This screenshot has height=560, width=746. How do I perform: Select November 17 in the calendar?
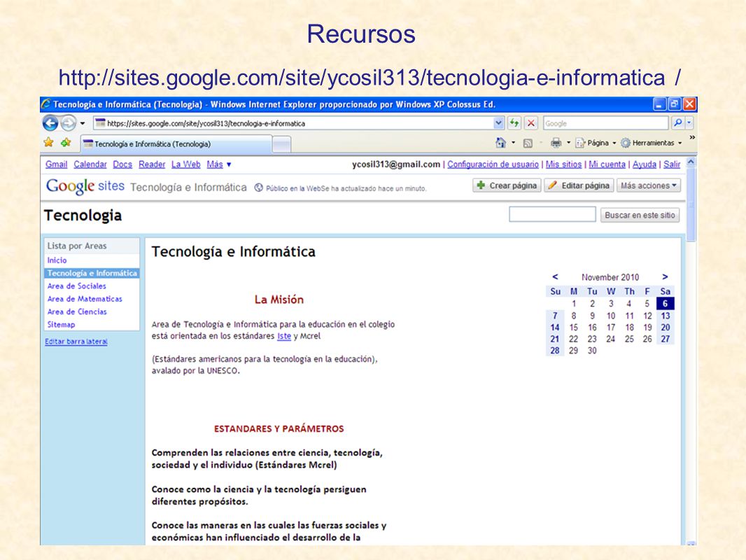pyautogui.click(x=611, y=328)
